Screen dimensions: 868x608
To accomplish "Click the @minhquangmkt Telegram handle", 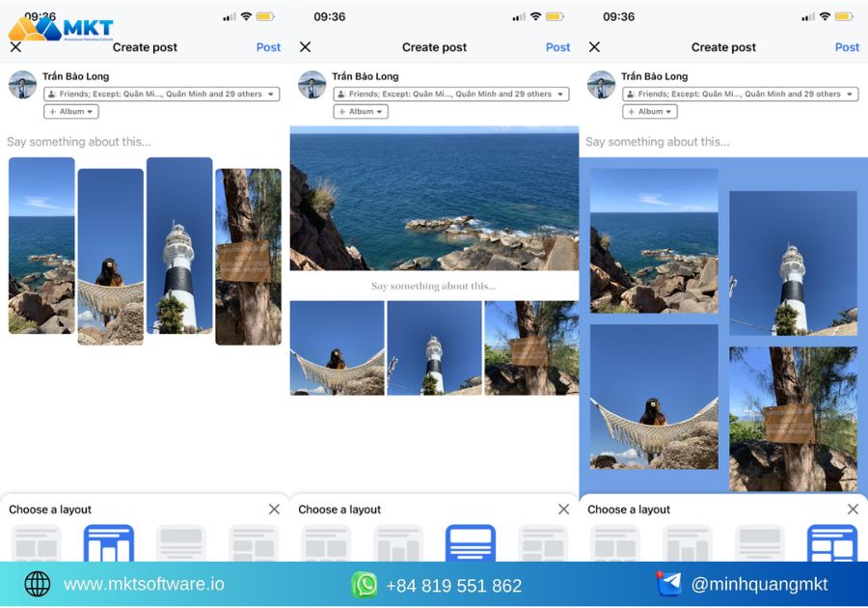I will 760,584.
